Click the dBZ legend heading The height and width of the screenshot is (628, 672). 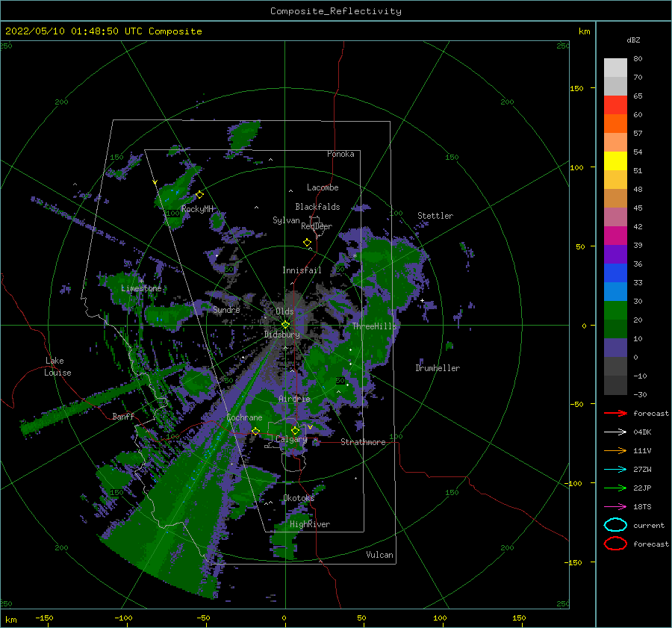pyautogui.click(x=633, y=40)
